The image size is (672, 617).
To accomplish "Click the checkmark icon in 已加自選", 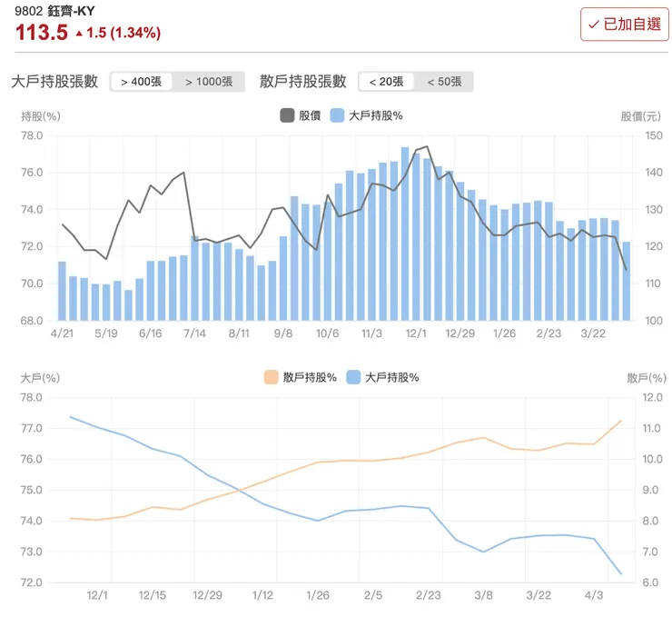I will pos(594,25).
